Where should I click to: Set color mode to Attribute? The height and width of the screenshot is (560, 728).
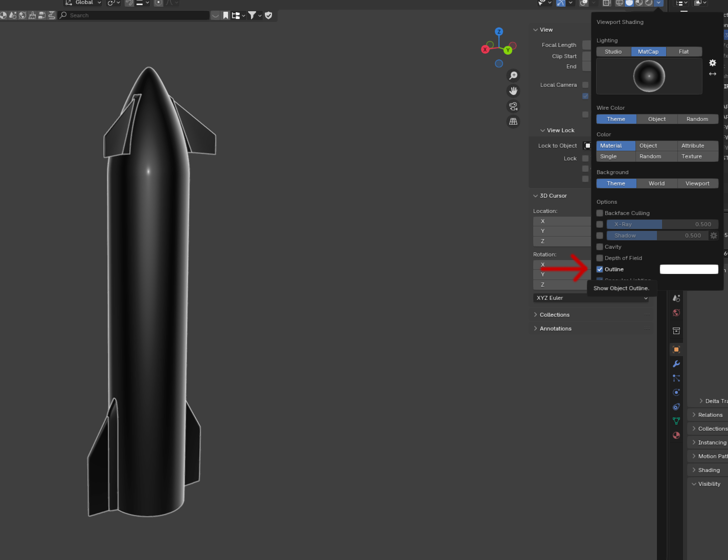(698, 146)
